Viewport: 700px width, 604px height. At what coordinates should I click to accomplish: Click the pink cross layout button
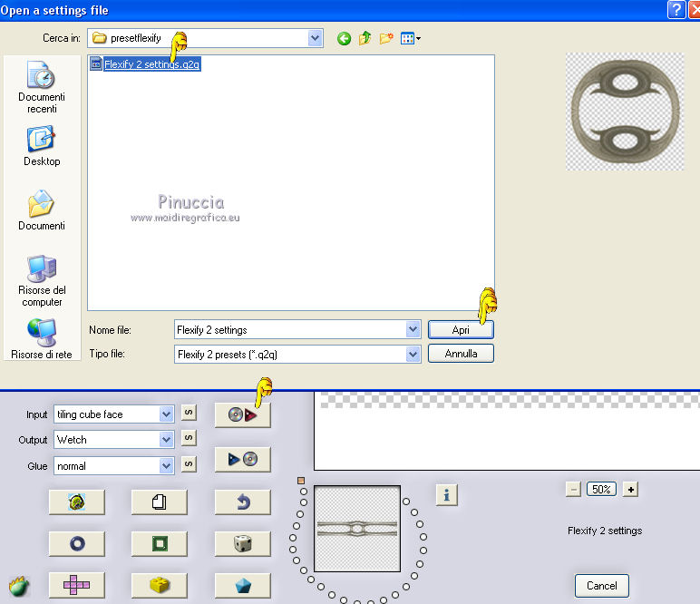(x=77, y=585)
